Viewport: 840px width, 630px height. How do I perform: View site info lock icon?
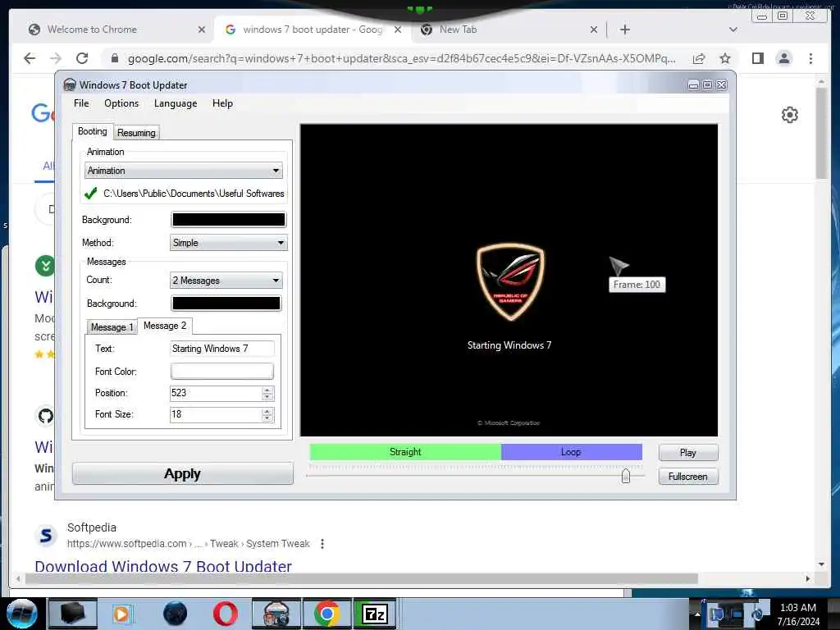tap(114, 58)
